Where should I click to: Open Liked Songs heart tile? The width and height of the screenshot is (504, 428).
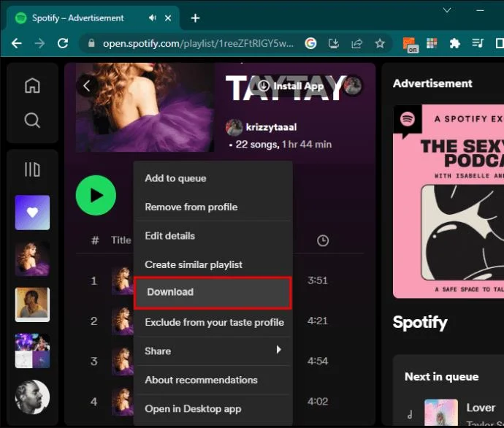tap(32, 213)
